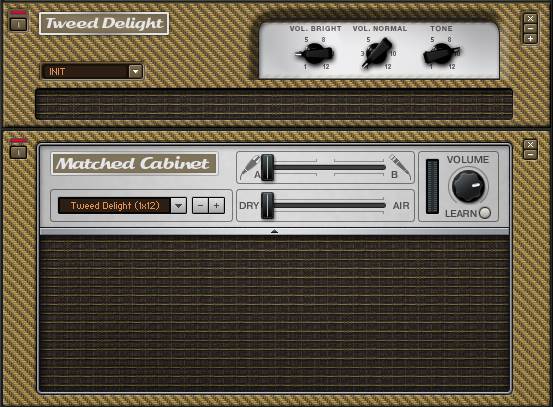Click the cabinet VOLUME knob
The image size is (553, 407).
[468, 186]
